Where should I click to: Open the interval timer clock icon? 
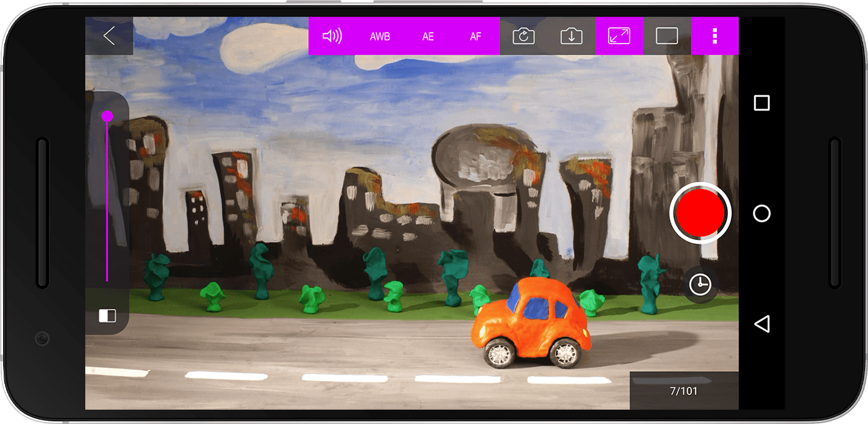[701, 285]
